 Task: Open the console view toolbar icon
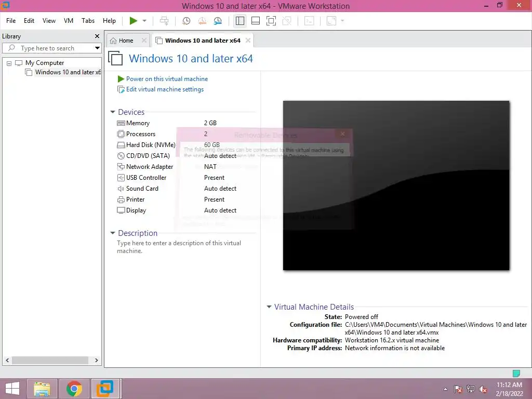coord(309,21)
